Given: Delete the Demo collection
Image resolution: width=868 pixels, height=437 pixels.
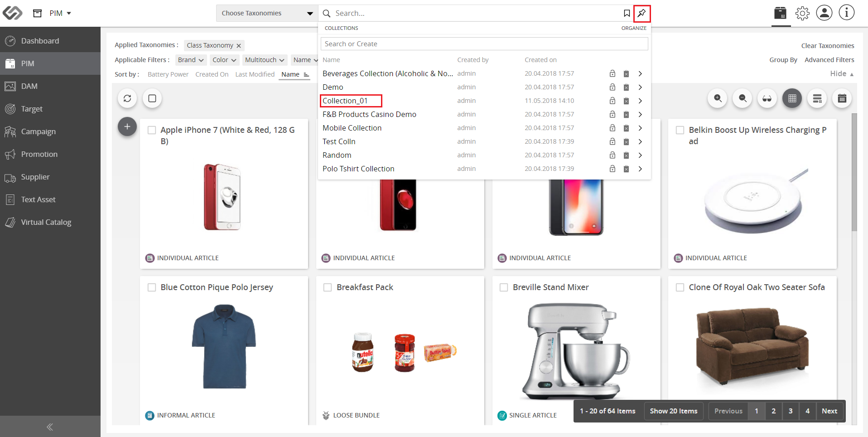Looking at the screenshot, I should pos(626,87).
